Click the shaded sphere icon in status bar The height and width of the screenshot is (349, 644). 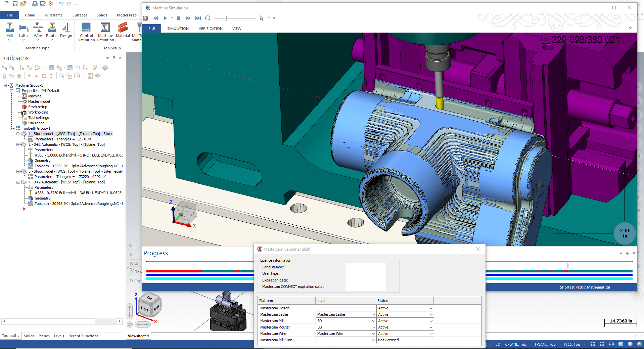click(x=621, y=344)
